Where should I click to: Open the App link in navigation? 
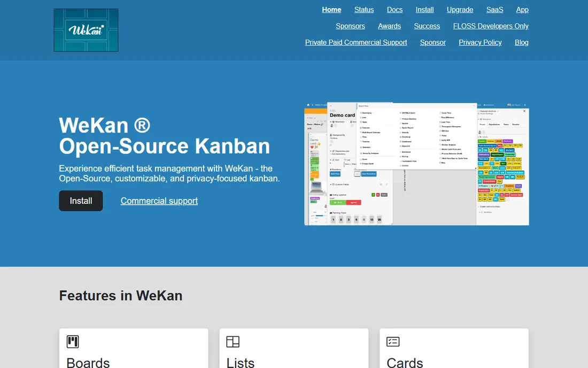tap(522, 10)
